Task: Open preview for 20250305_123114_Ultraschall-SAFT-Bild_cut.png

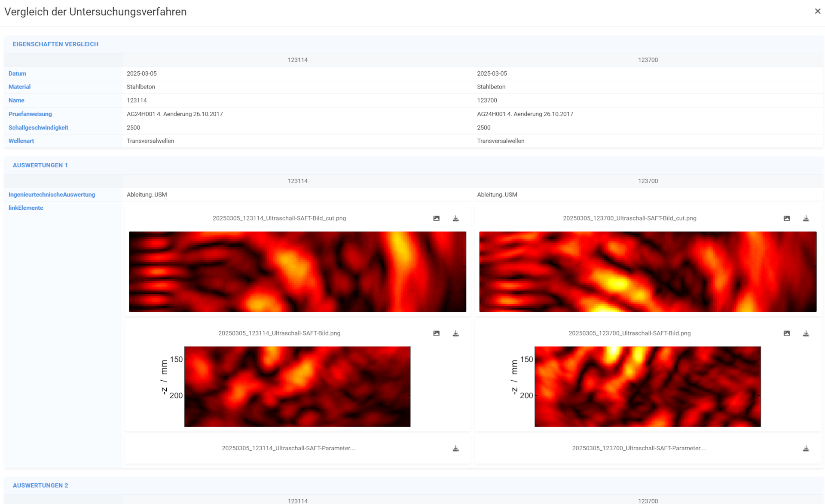Action: coord(436,218)
